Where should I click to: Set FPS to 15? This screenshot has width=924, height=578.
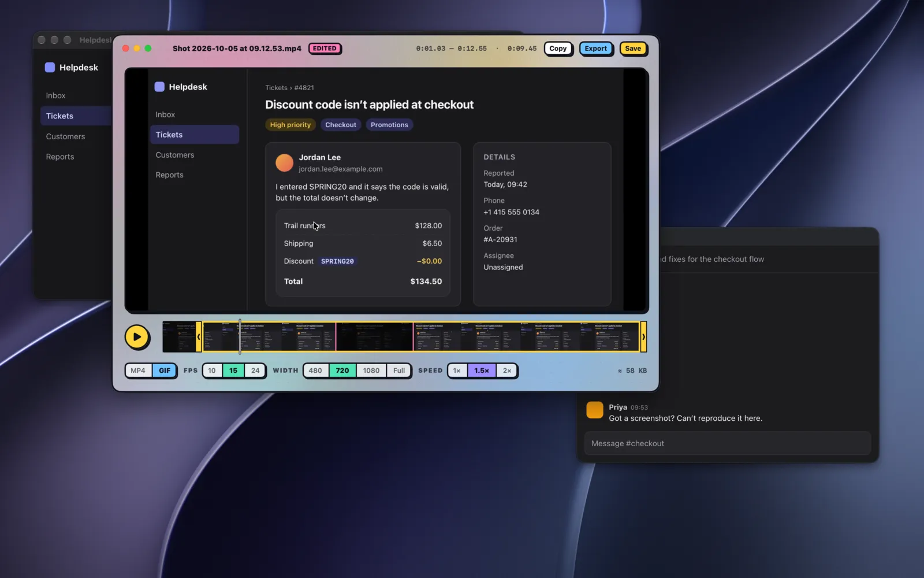pyautogui.click(x=233, y=370)
